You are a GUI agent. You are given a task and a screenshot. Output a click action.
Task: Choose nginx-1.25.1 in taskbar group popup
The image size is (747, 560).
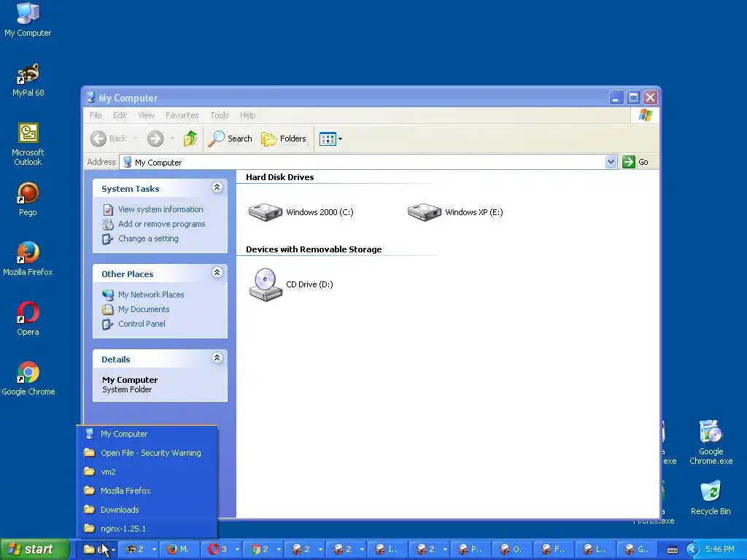pos(147,529)
